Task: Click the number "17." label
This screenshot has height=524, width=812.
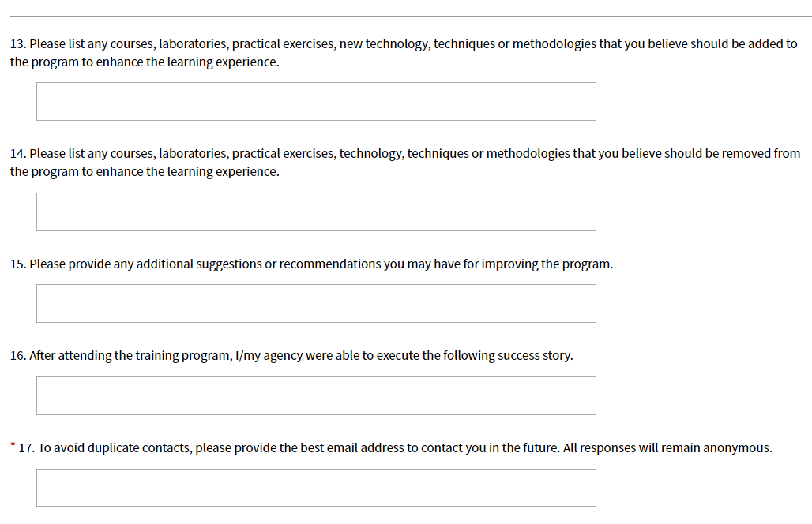Action: click(27, 448)
